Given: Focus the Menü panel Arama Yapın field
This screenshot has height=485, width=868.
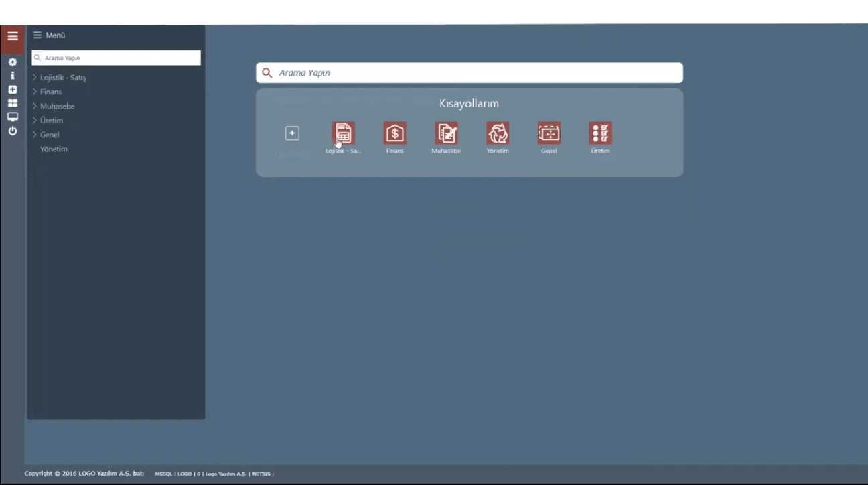Looking at the screenshot, I should pos(116,58).
